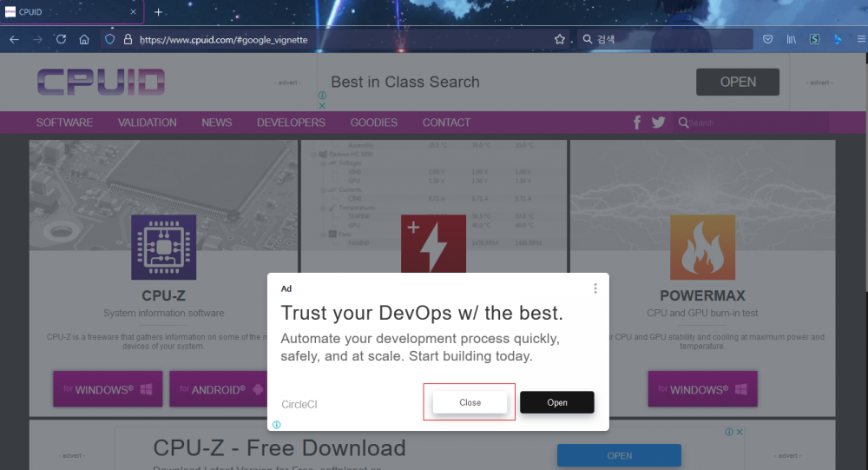The height and width of the screenshot is (470, 868).
Task: View site security padlock info
Action: click(x=128, y=39)
